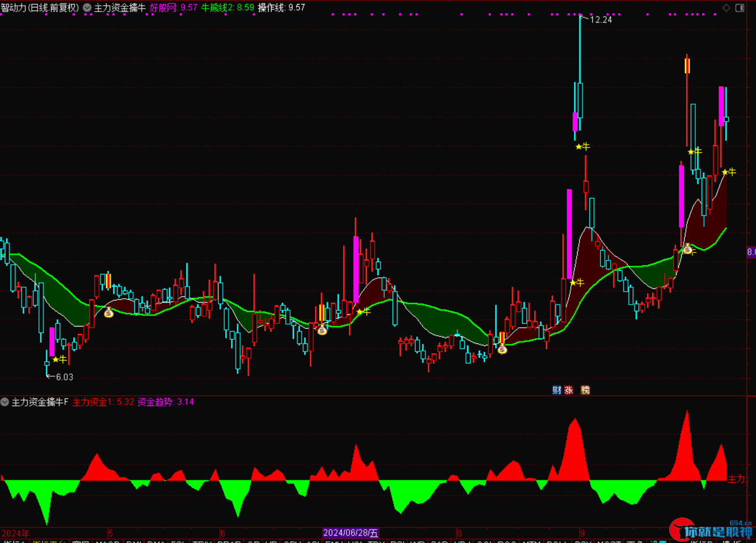Select the 2024/06/28/五 date marker
Screen dimensions: 756x543
(x=351, y=533)
